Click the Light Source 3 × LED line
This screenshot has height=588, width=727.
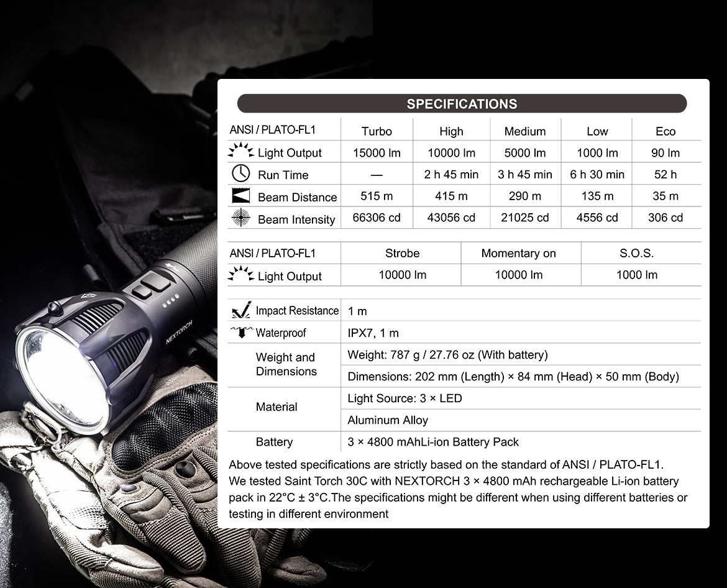coord(405,398)
